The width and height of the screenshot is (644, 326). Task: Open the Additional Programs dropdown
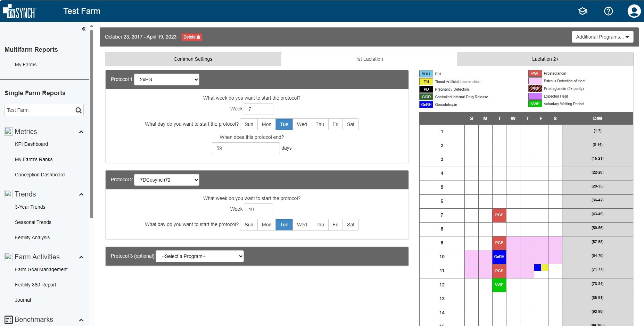point(602,37)
